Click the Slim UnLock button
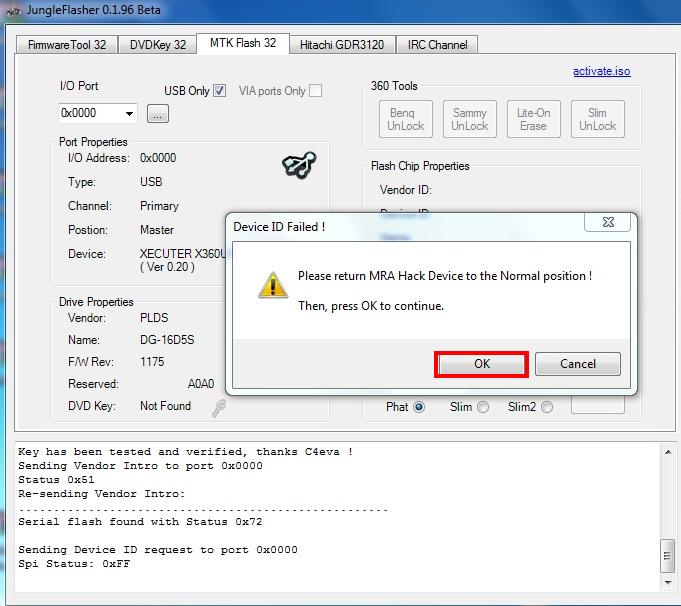 point(598,119)
